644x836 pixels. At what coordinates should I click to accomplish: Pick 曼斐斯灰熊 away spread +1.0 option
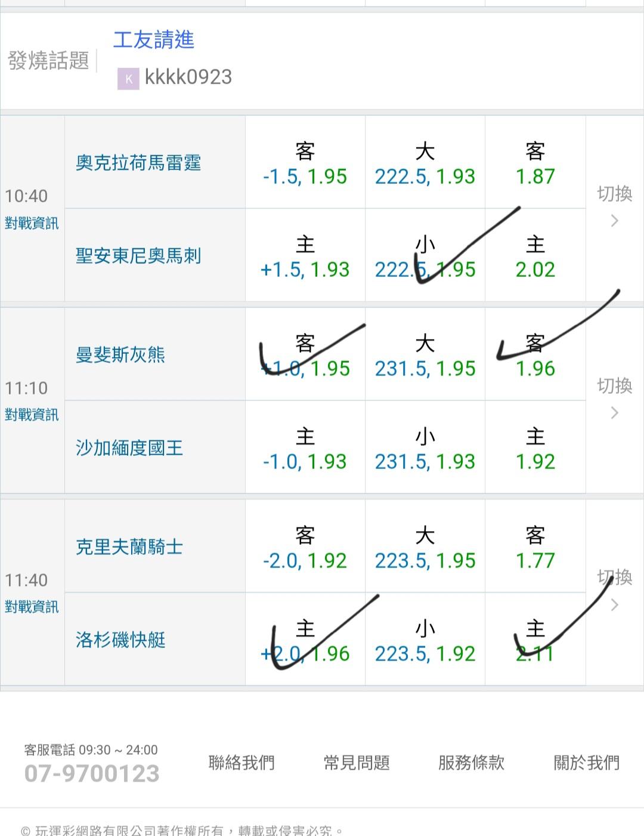[305, 356]
